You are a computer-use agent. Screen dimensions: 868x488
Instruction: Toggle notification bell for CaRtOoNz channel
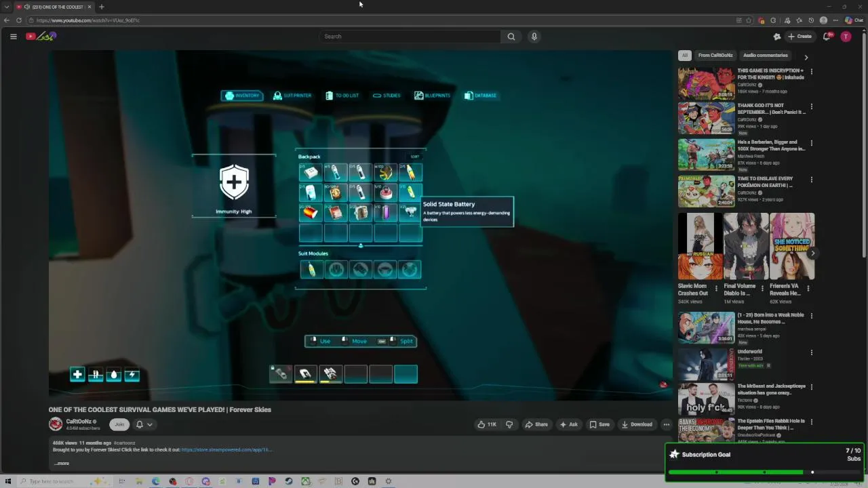pos(140,424)
